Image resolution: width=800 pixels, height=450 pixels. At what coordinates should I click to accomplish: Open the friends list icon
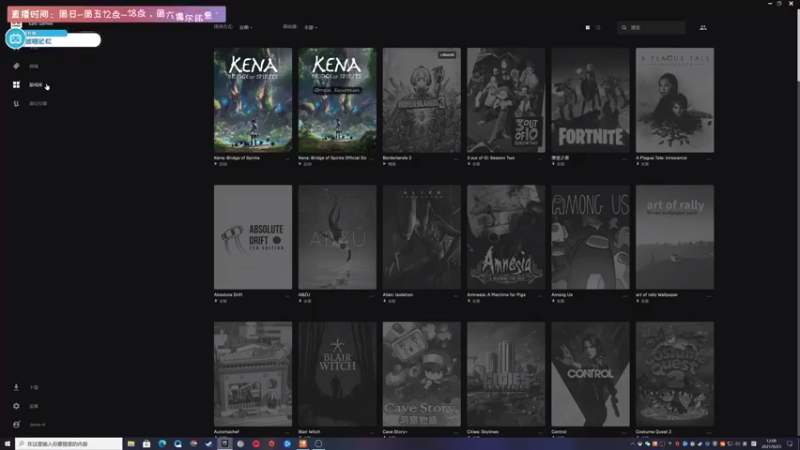(703, 28)
